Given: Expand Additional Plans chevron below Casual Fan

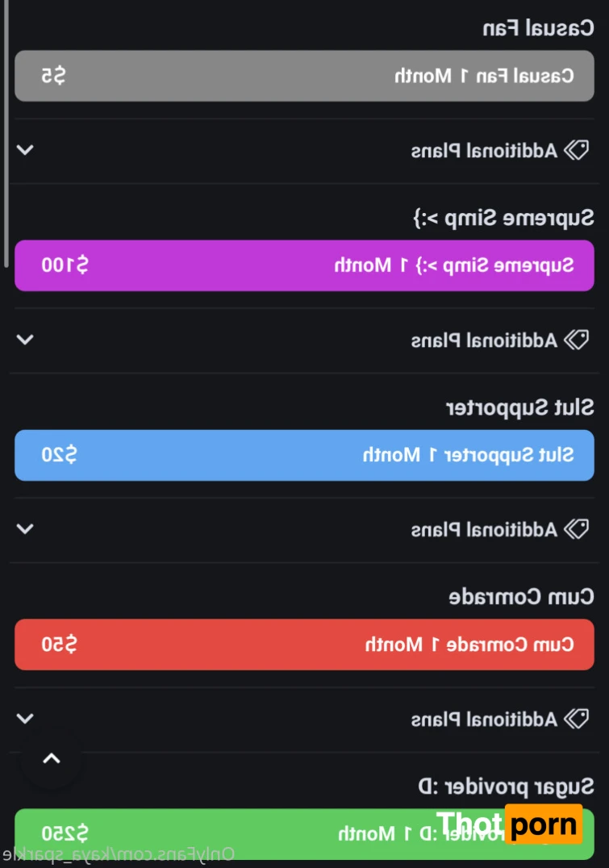Looking at the screenshot, I should coord(26,150).
